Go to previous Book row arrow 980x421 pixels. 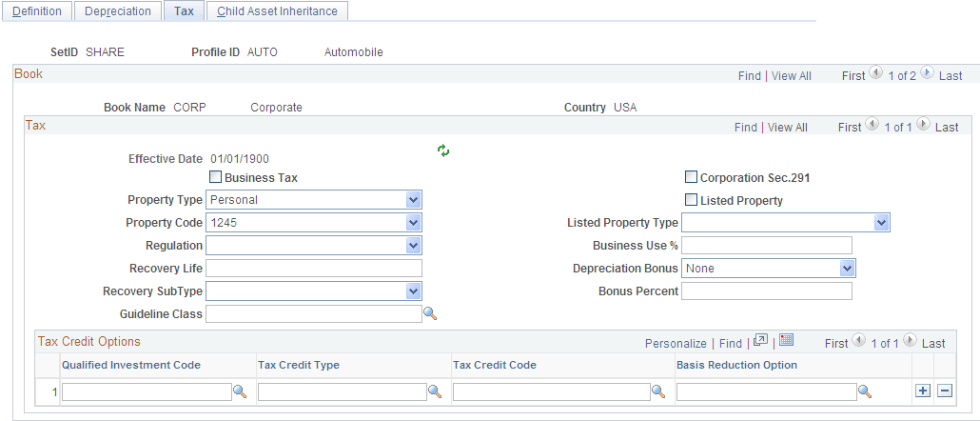click(875, 72)
